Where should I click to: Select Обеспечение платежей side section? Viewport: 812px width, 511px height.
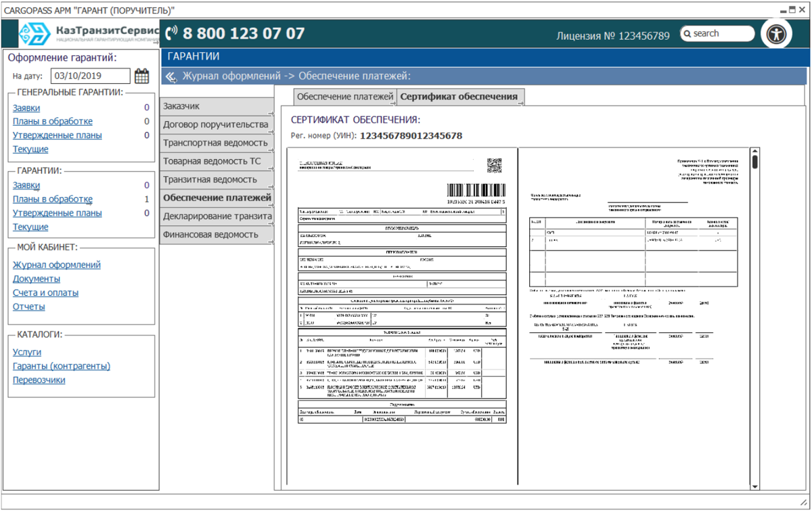click(217, 198)
